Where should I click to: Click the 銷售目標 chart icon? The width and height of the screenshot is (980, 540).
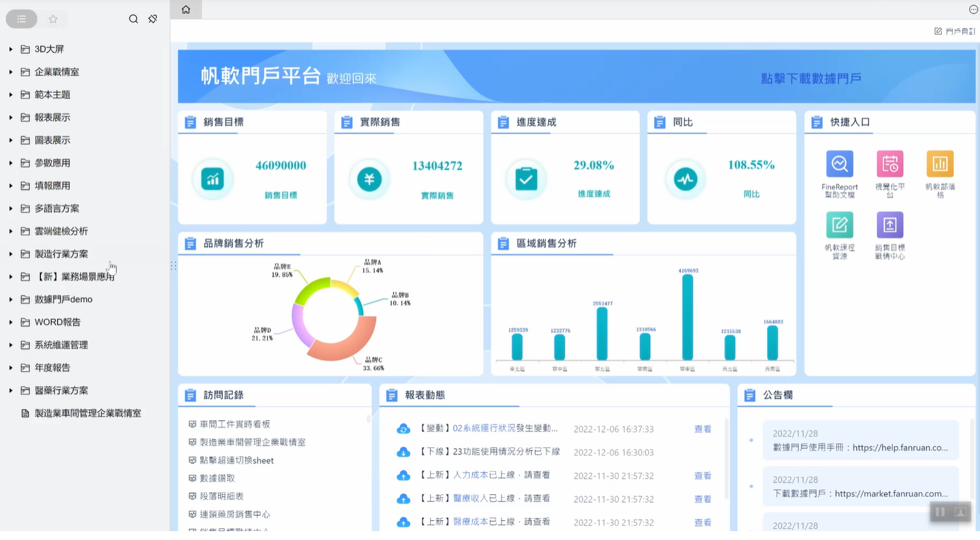[x=213, y=180]
